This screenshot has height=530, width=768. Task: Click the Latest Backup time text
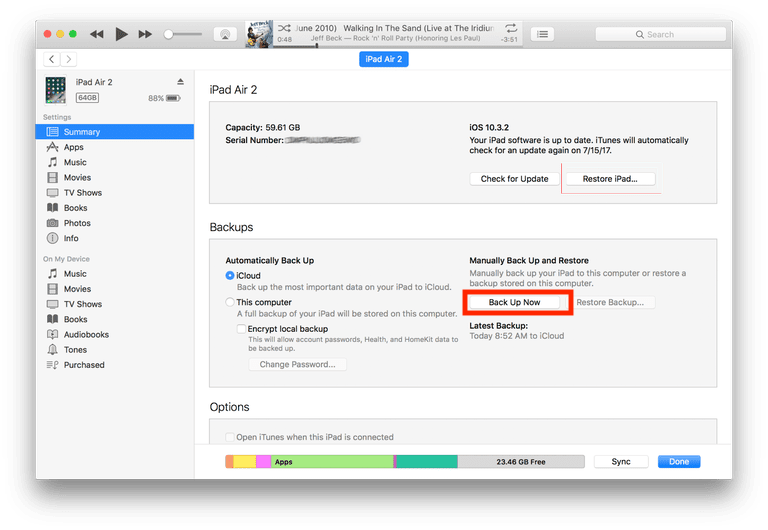click(517, 336)
